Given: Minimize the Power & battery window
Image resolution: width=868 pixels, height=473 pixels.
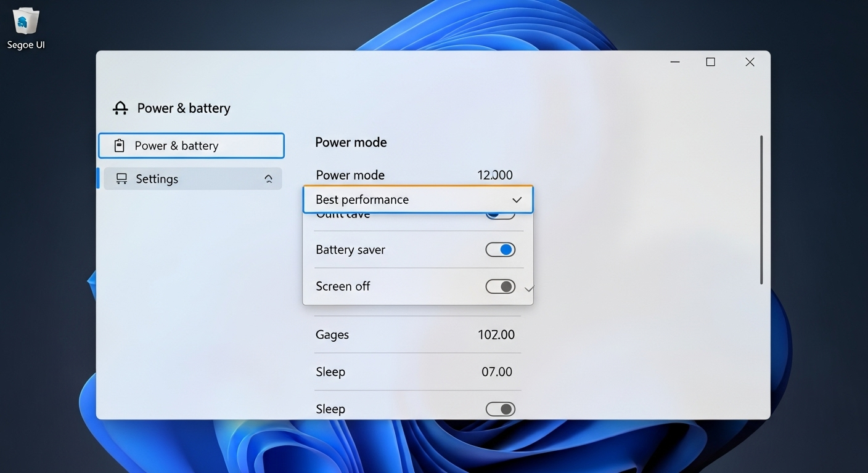Looking at the screenshot, I should (674, 62).
